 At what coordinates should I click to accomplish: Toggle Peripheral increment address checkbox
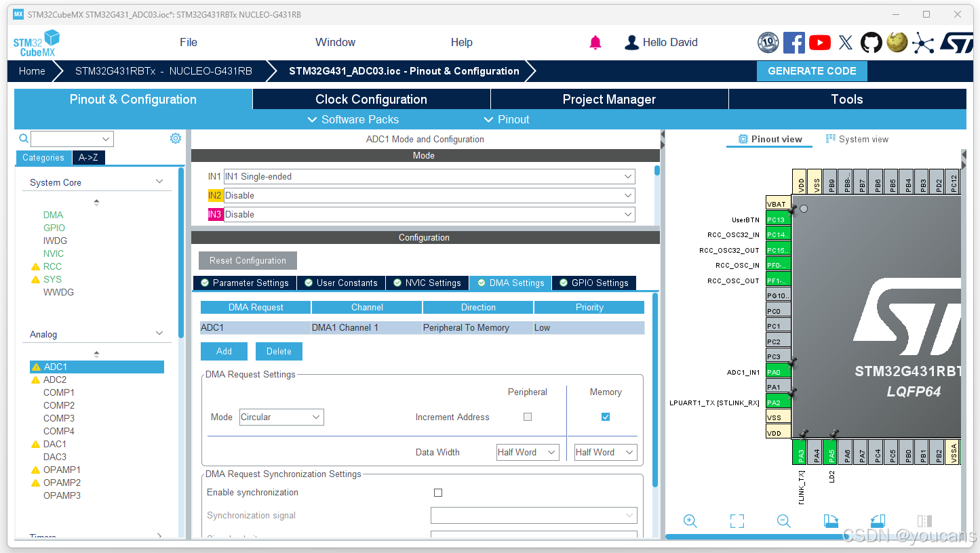(x=528, y=417)
